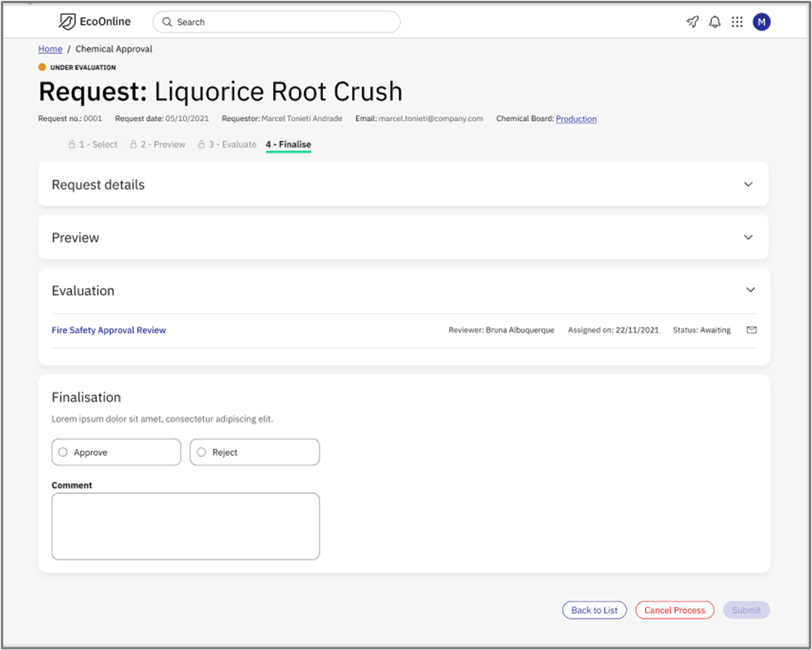Image resolution: width=812 pixels, height=650 pixels.
Task: Expand the Preview section chevron
Action: coord(748,237)
